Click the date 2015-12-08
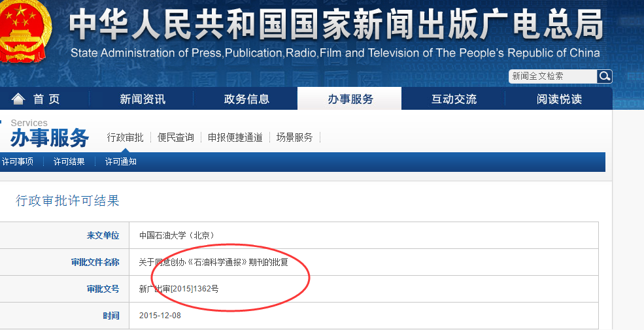Screen dimensions: 644x330 (160, 316)
